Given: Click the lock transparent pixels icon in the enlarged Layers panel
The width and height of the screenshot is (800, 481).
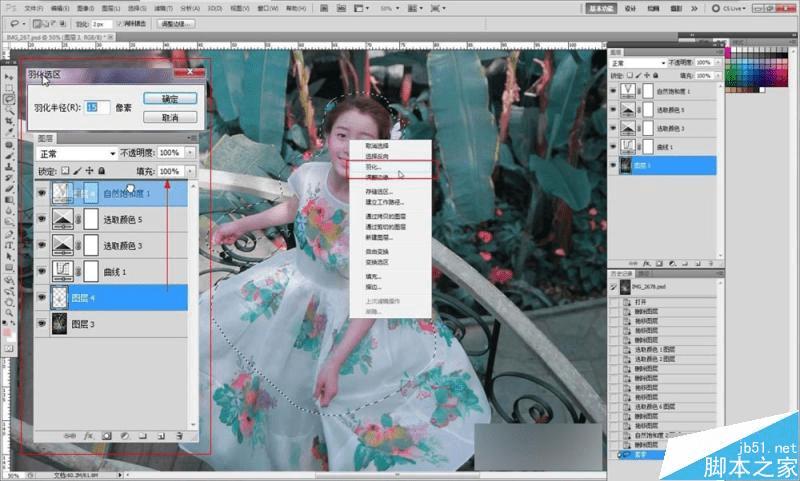Looking at the screenshot, I should (65, 171).
